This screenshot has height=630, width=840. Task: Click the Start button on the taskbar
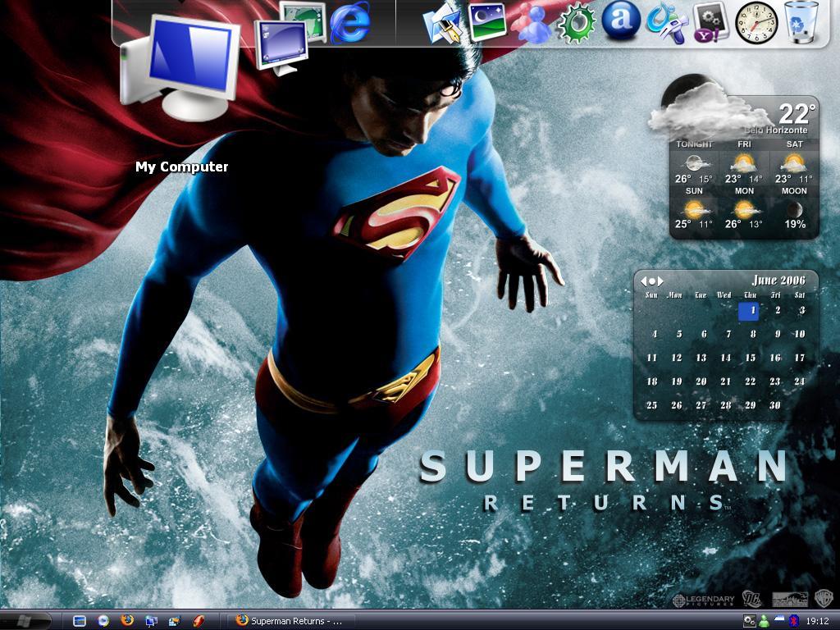click(x=25, y=620)
